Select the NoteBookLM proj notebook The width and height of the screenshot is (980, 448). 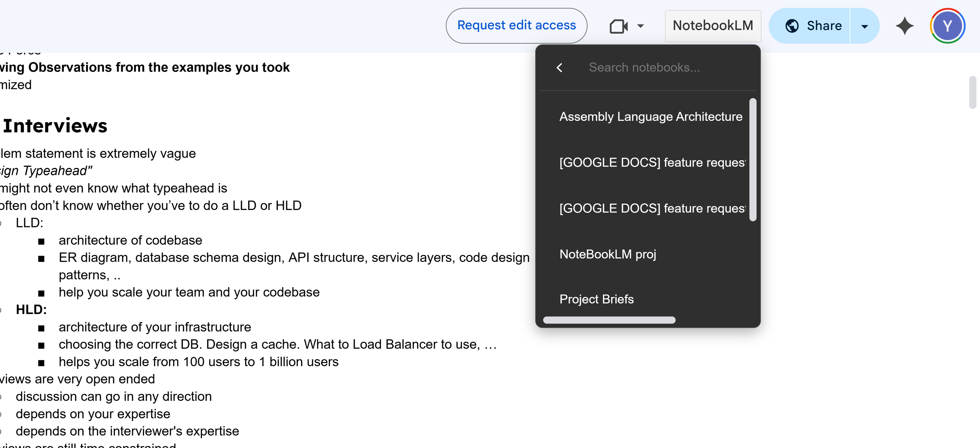point(608,254)
